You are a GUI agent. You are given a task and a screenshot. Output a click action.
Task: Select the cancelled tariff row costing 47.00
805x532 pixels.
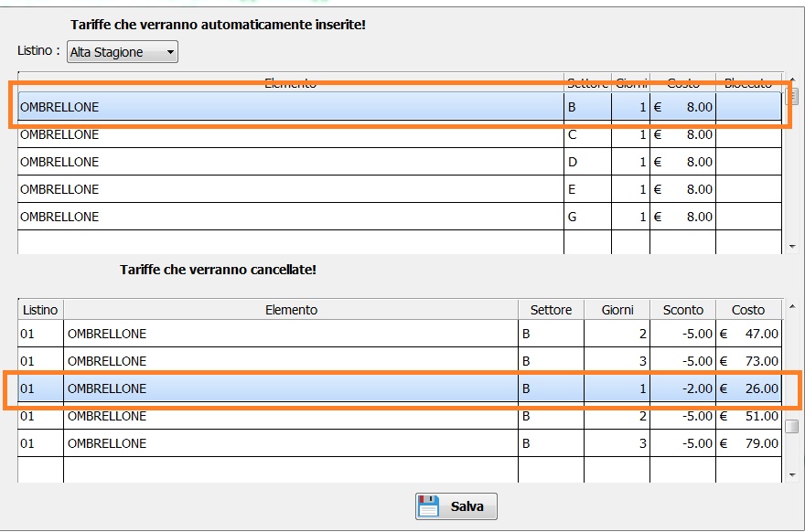[400, 334]
